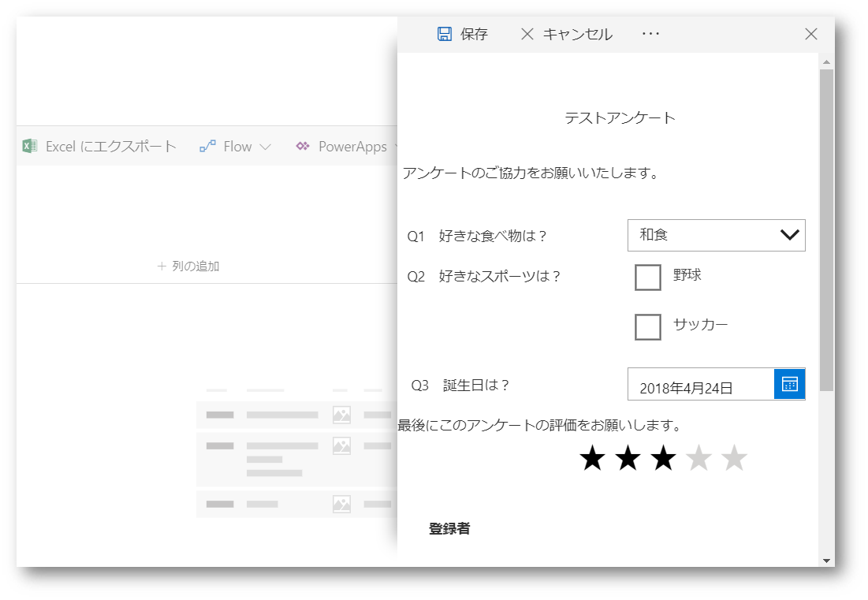The image size is (868, 600).
Task: Rate five stars by clicking last star
Action: pyautogui.click(x=734, y=459)
